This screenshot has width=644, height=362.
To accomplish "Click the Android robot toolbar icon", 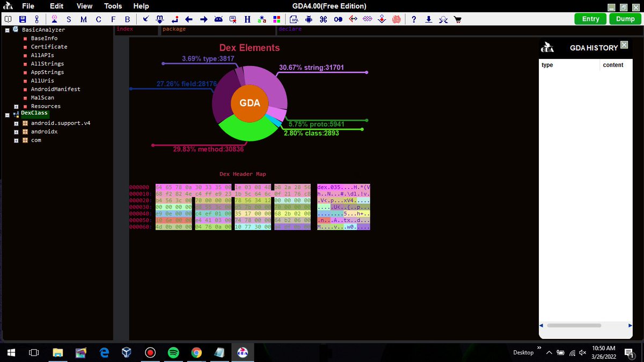I will 309,19.
